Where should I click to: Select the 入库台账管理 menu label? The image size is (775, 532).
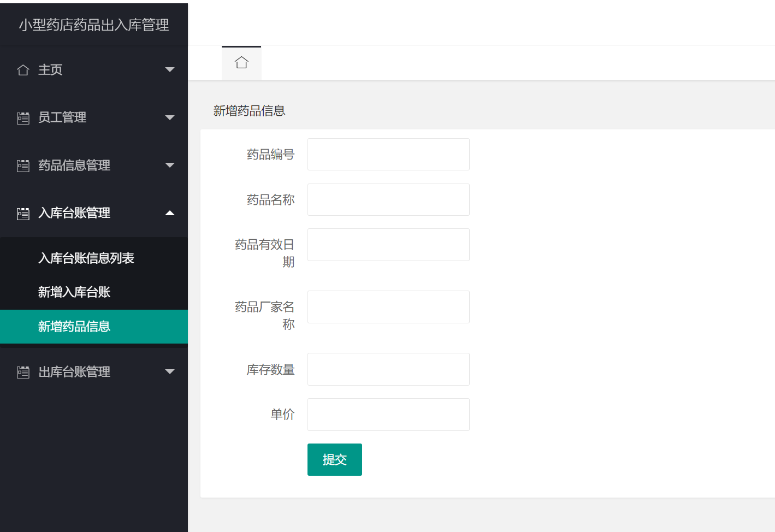tap(74, 213)
